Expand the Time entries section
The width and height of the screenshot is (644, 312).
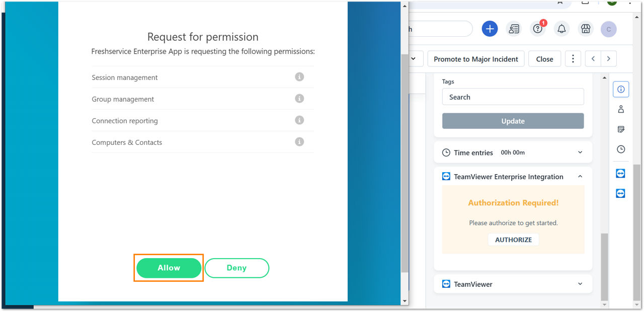tap(580, 152)
